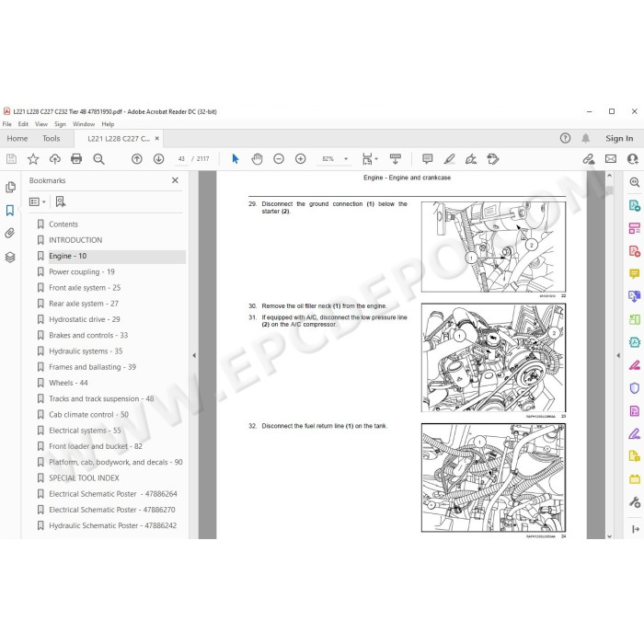Go to Hydrostatic drive - 29 bookmark

(85, 319)
